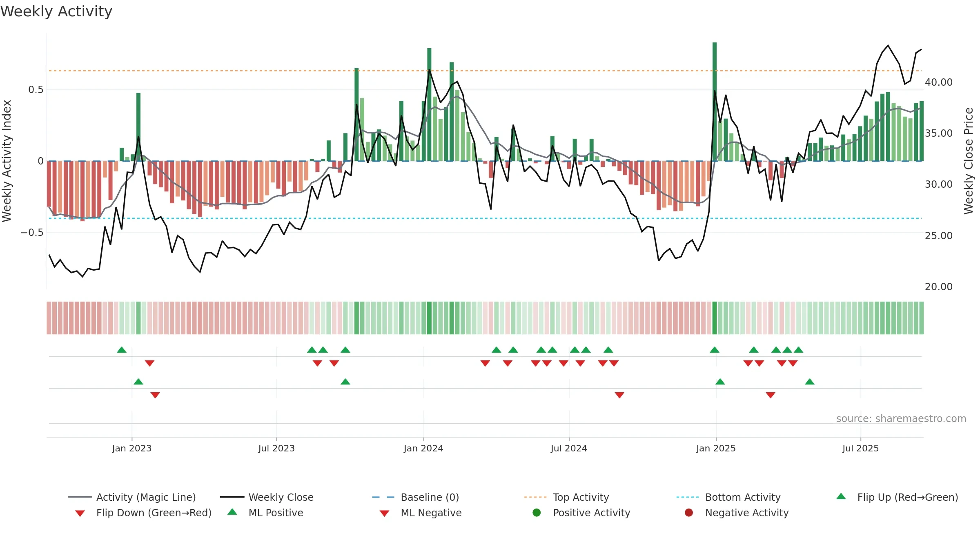Toggle the Baseline (0) legend entry
Image resolution: width=980 pixels, height=551 pixels.
pos(416,497)
